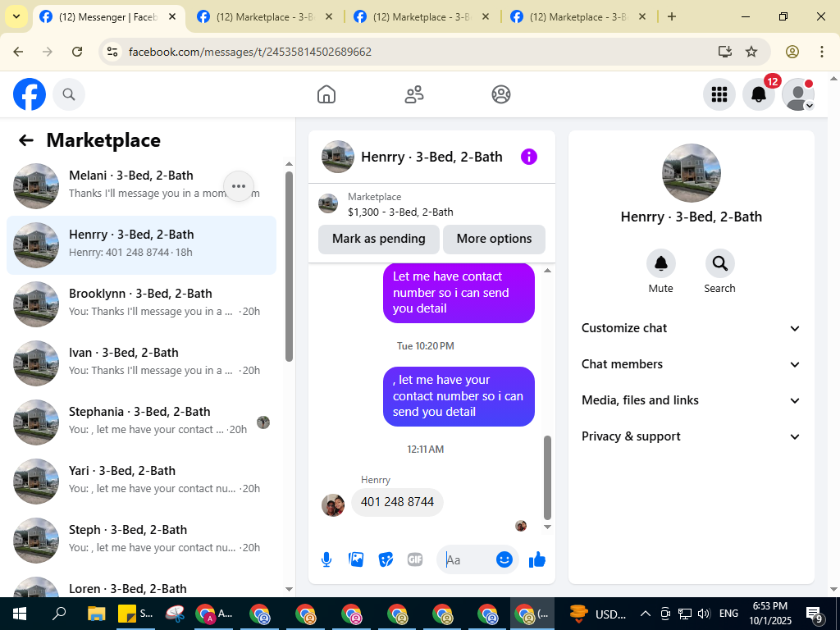Click Mark as pending button

tap(379, 239)
